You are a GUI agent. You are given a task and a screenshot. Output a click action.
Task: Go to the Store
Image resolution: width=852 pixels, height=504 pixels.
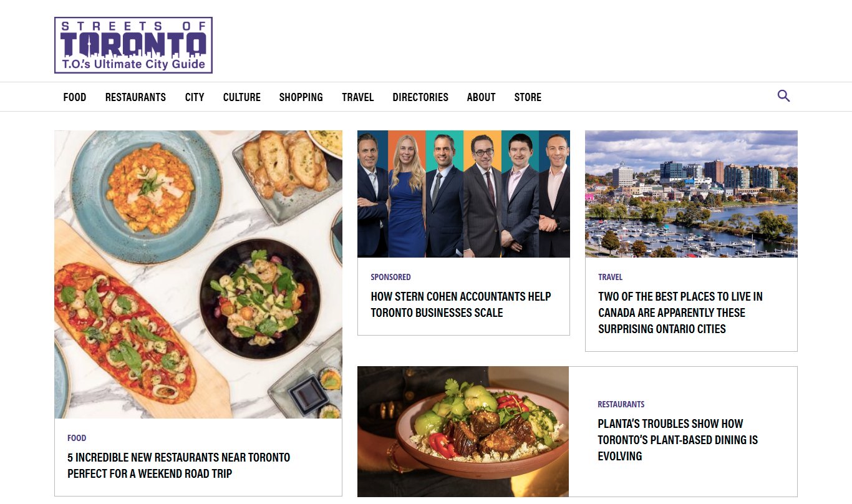[528, 97]
